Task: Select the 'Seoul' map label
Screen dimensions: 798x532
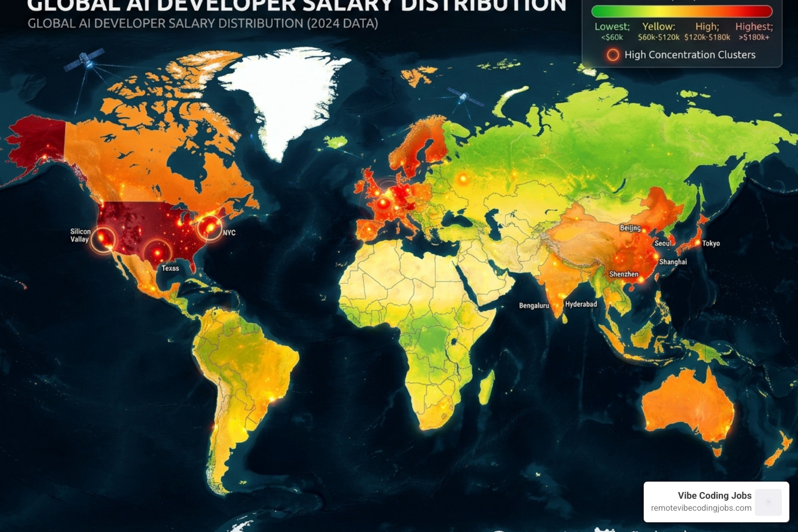Action: click(663, 243)
